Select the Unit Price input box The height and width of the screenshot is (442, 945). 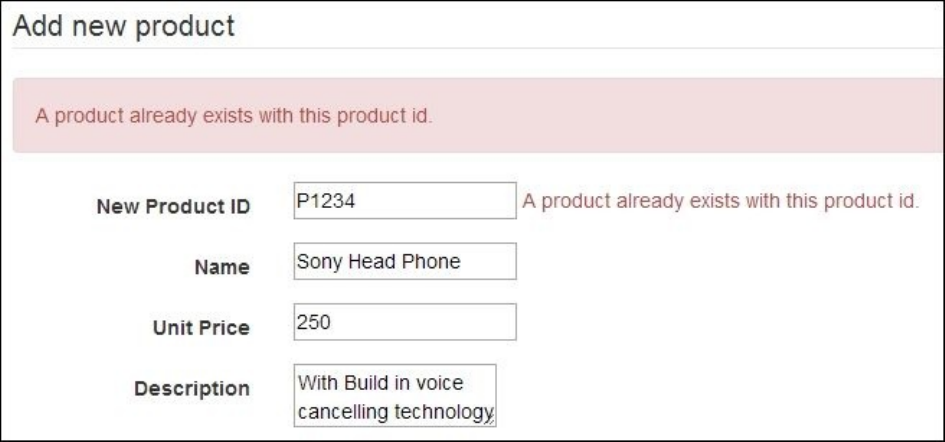click(x=405, y=322)
